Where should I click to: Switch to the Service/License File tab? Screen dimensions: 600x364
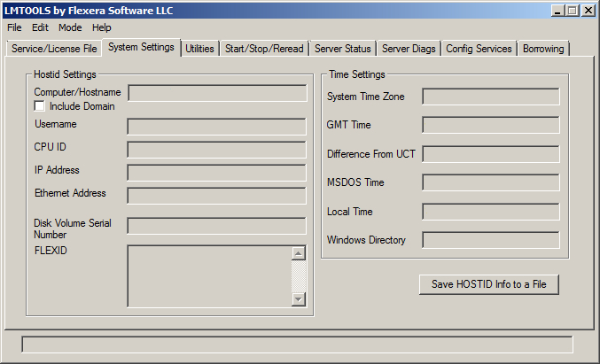point(54,49)
